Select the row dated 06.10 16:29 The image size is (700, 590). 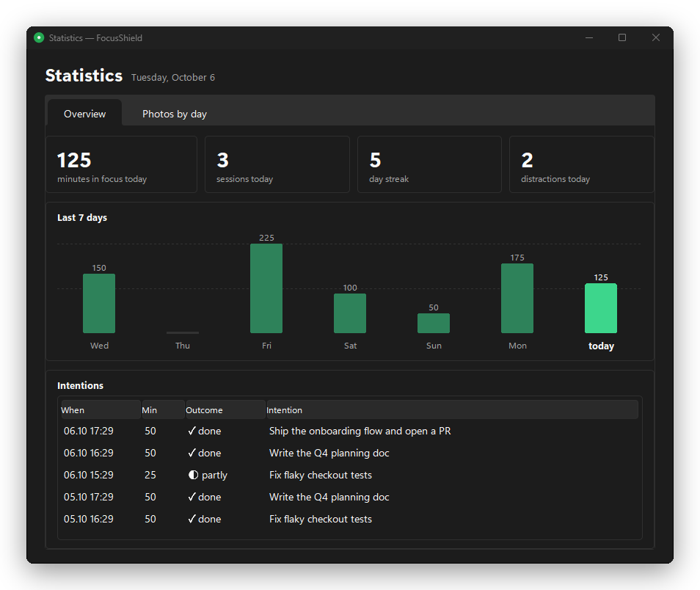349,453
